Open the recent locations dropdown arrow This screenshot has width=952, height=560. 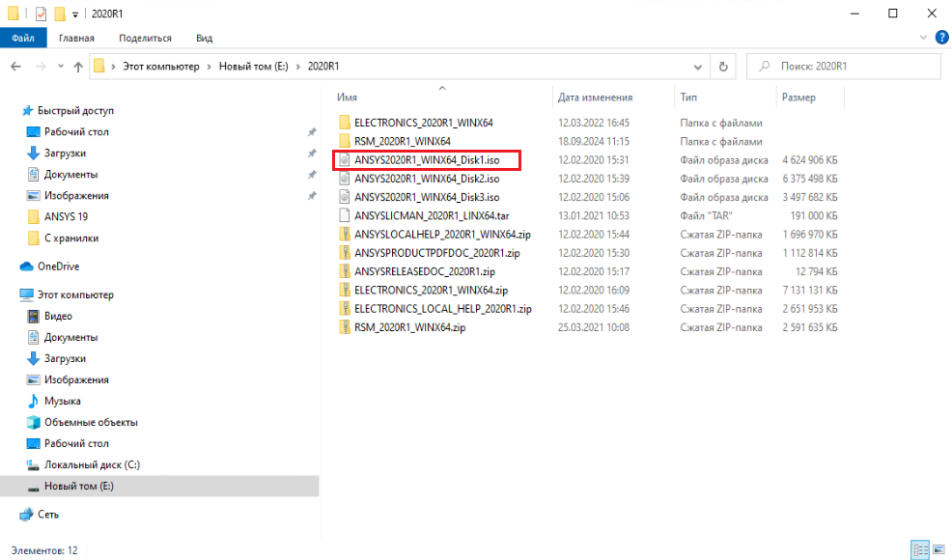61,67
